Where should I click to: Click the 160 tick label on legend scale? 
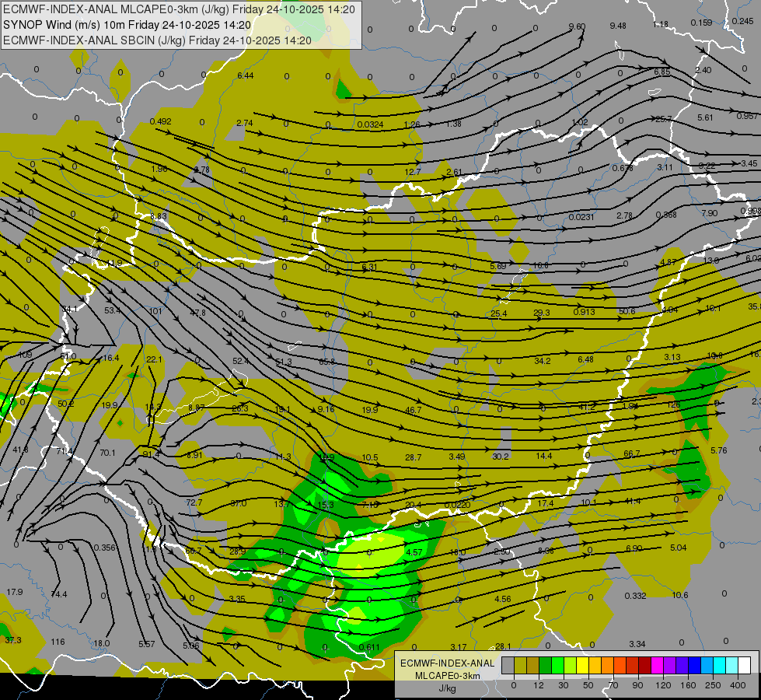click(x=688, y=685)
